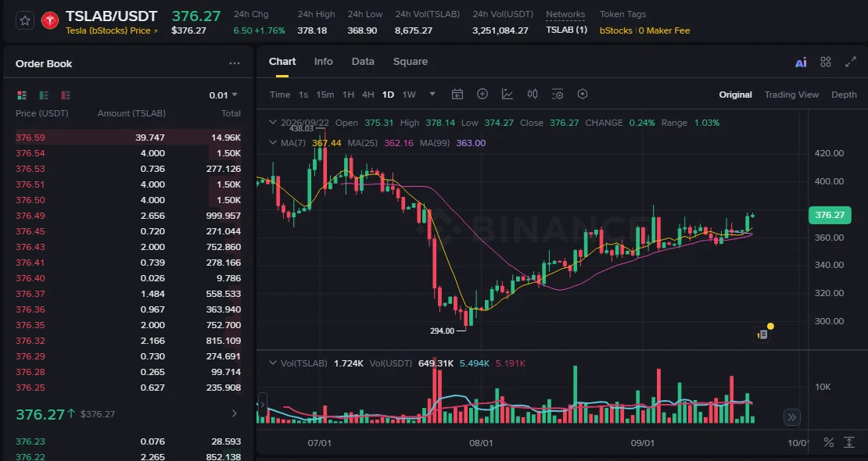Open technical indicators line-chart icon
Image resolution: width=868 pixels, height=461 pixels.
click(507, 94)
